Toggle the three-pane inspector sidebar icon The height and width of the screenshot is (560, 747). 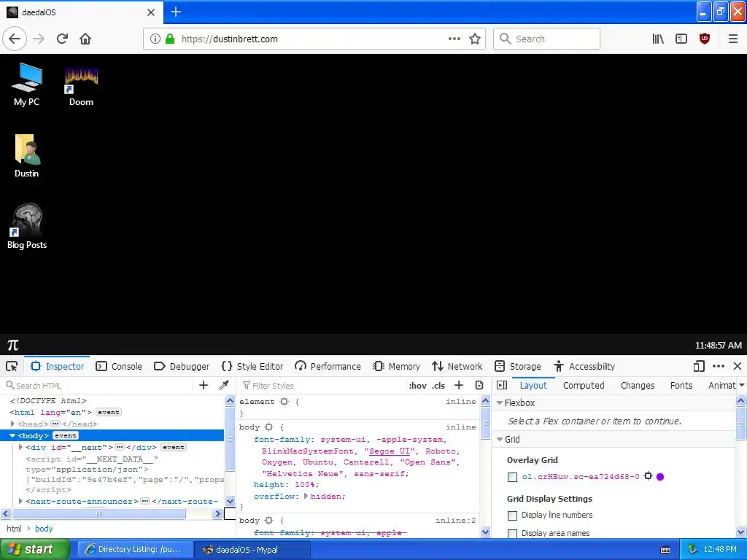pyautogui.click(x=502, y=385)
